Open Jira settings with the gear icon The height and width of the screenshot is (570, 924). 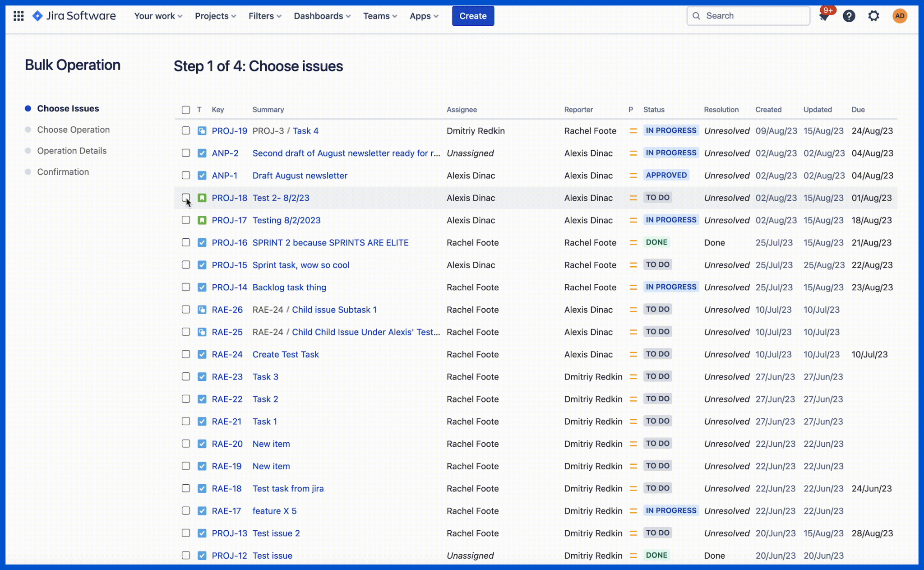873,16
